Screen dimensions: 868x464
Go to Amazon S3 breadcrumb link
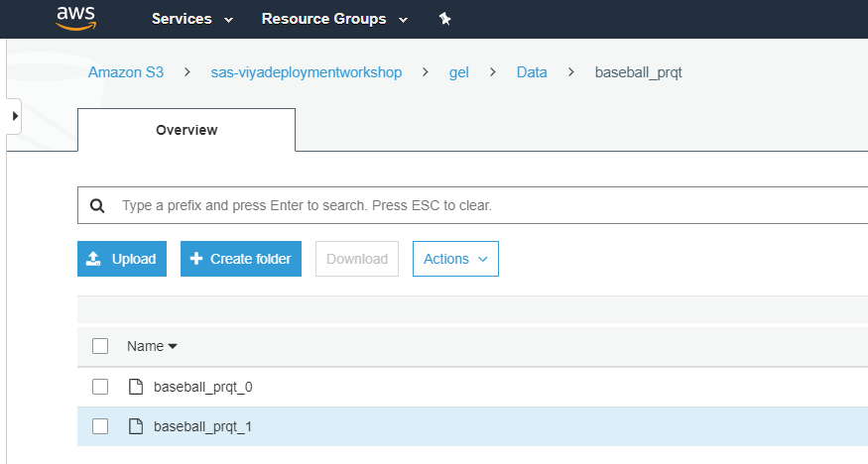click(126, 72)
